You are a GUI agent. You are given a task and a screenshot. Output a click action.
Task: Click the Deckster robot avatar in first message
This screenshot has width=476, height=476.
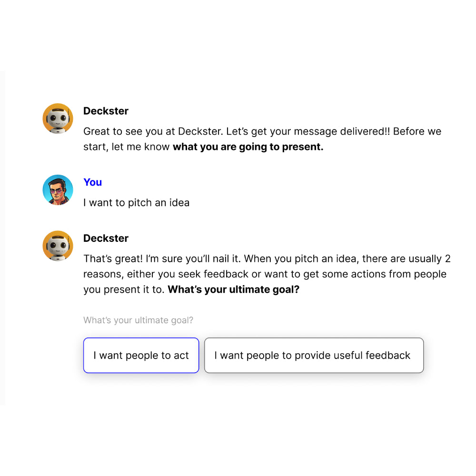(58, 118)
